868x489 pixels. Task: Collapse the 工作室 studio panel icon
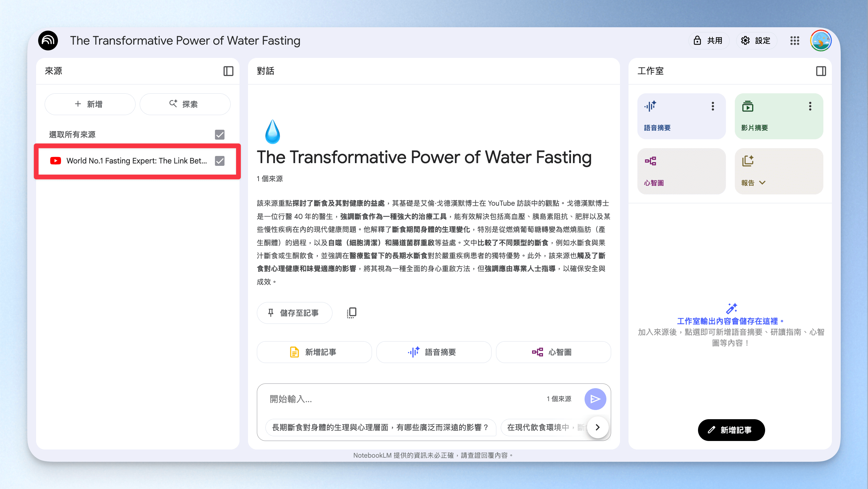coord(821,71)
